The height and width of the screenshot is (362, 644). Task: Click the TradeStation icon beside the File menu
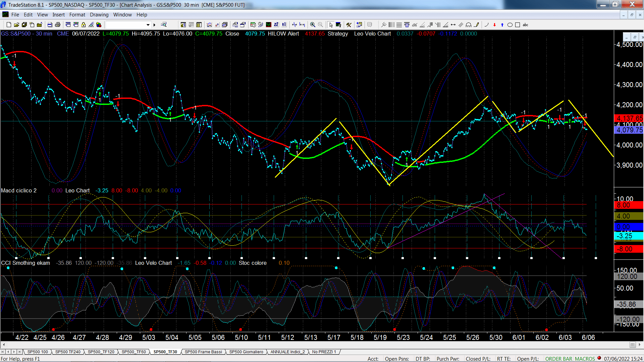[x=5, y=14]
